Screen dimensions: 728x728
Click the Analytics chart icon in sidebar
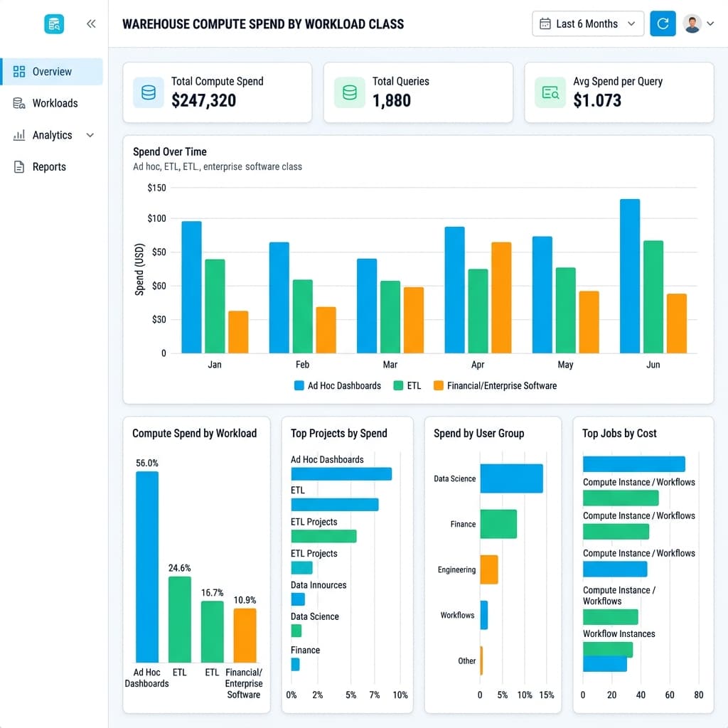[19, 135]
